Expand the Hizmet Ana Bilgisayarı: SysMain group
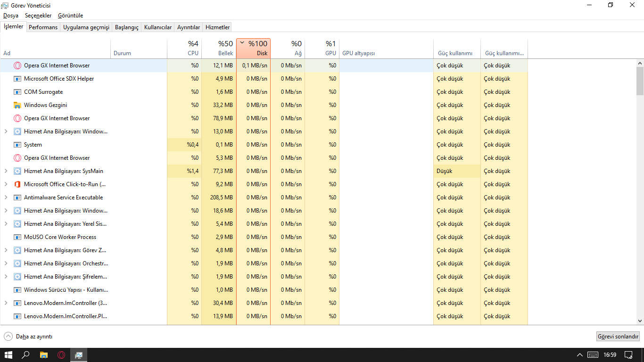This screenshot has width=644, height=362. coord(6,171)
